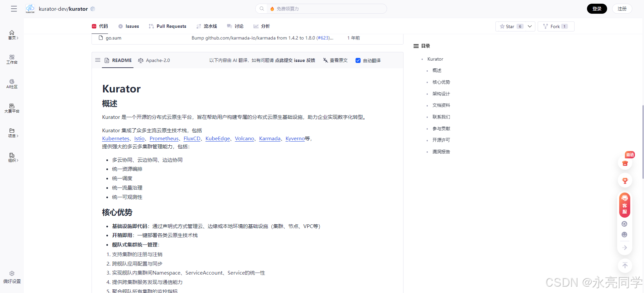Open the 讨论 discussion tab

click(235, 26)
